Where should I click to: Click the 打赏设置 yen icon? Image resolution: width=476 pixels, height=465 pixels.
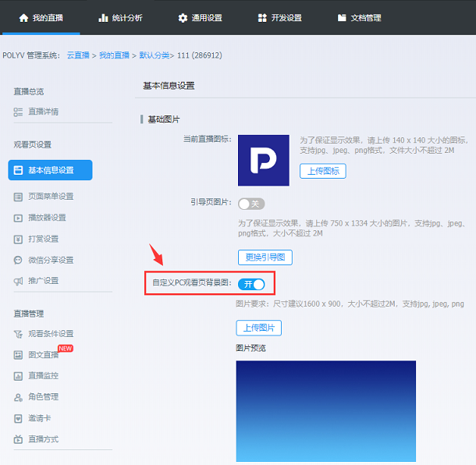click(18, 239)
